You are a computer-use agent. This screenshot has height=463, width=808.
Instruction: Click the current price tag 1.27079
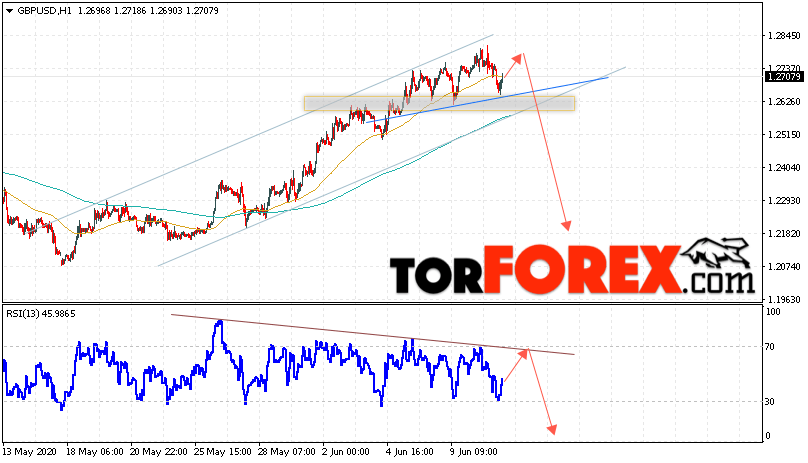[x=783, y=77]
